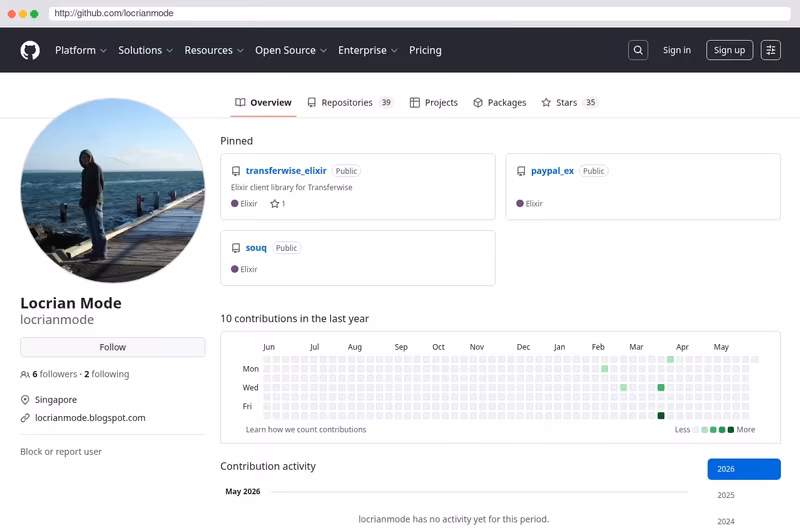Switch to the Packages tab
Viewport: 800px width, 528px height.
click(499, 103)
